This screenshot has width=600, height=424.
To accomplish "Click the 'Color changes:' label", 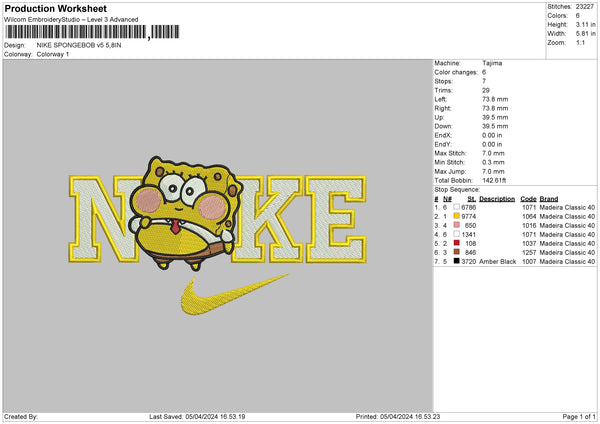I will click(x=456, y=72).
